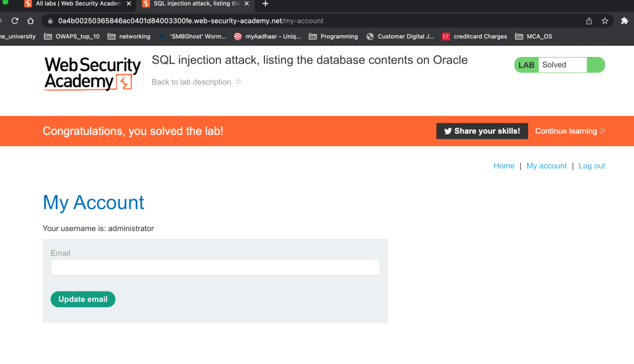The image size is (634, 364).
Task: Open the myAadhaar bookmark
Action: click(x=266, y=37)
